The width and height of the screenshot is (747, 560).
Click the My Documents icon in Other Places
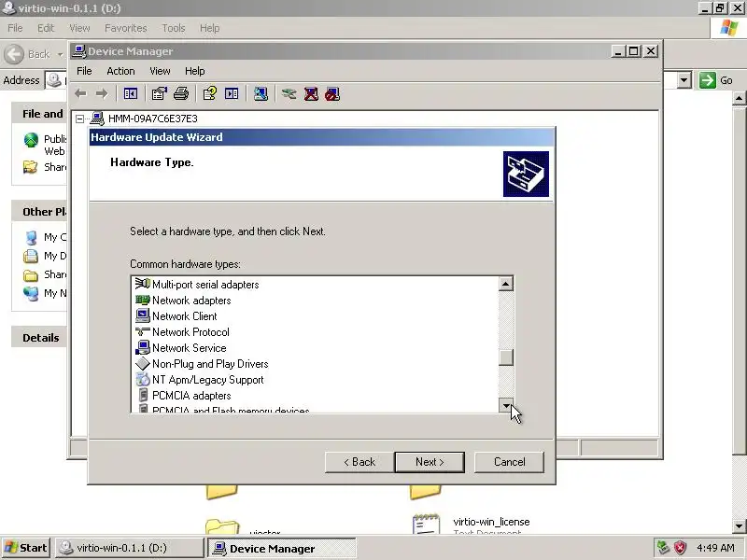click(31, 256)
